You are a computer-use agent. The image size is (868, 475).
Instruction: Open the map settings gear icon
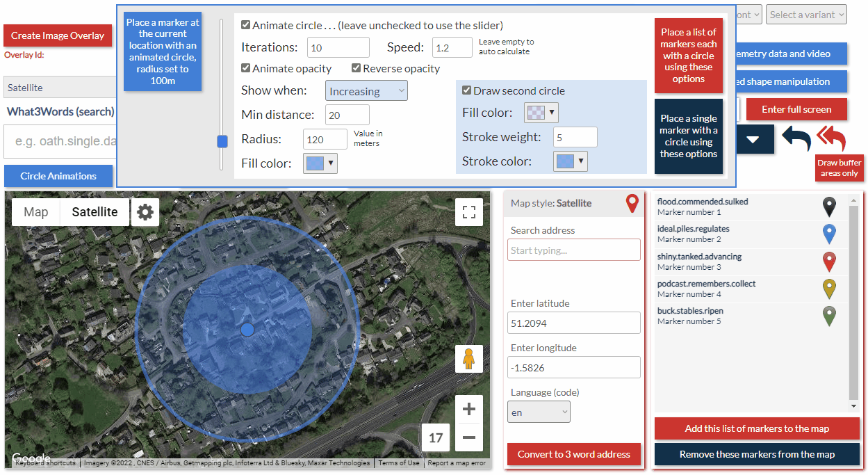(x=145, y=212)
